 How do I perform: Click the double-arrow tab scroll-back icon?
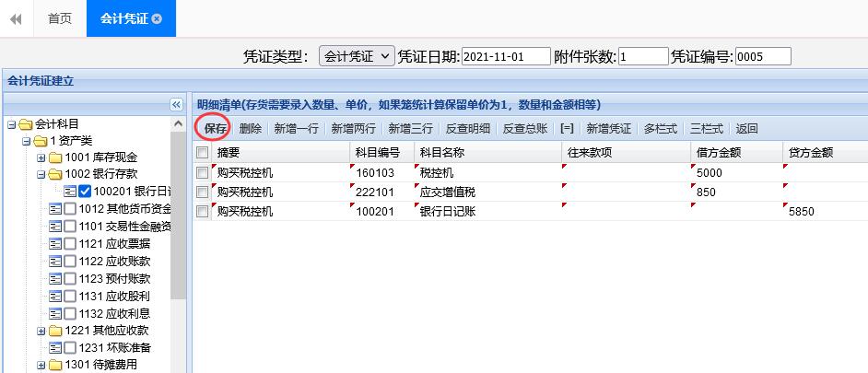coord(16,18)
